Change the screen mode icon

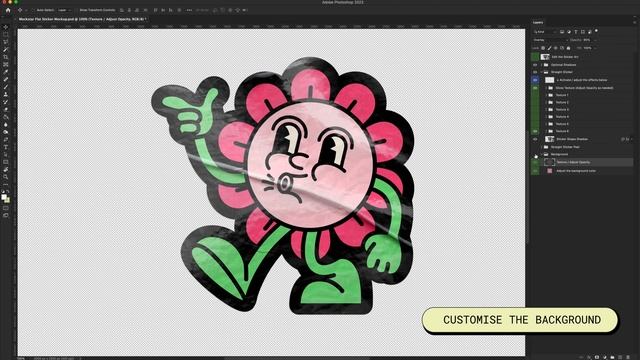(x=6, y=215)
